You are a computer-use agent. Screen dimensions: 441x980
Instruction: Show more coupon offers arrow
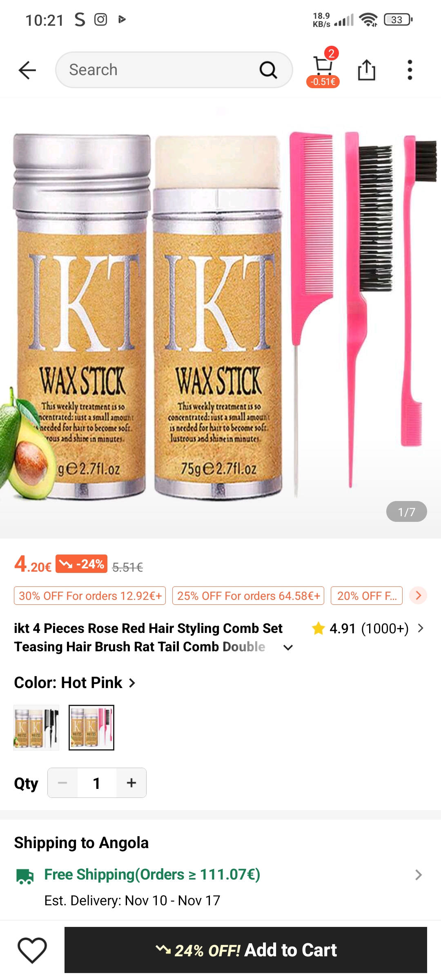418,595
